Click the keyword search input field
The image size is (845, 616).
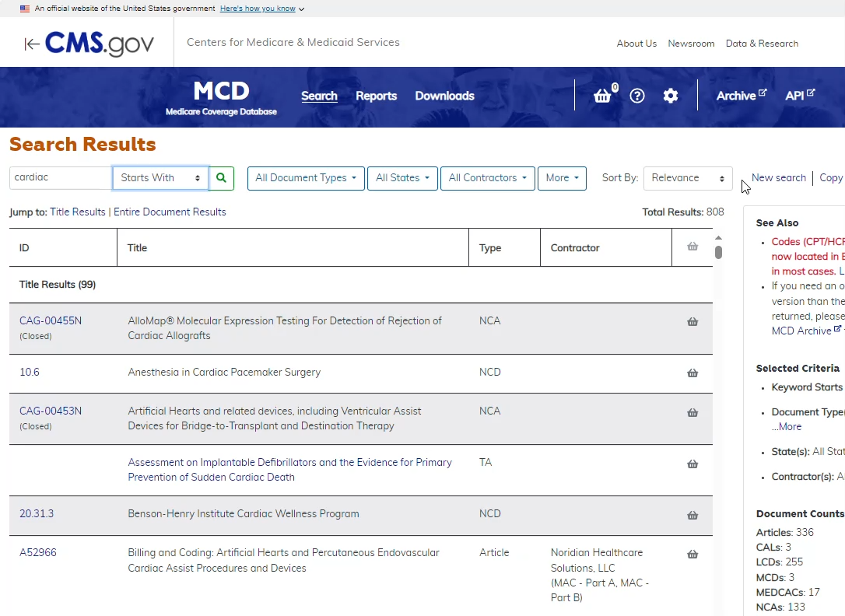click(x=61, y=178)
